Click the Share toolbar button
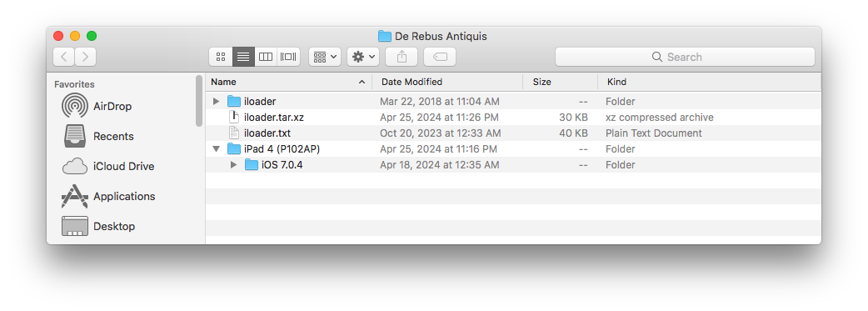The height and width of the screenshot is (311, 868). 402,57
